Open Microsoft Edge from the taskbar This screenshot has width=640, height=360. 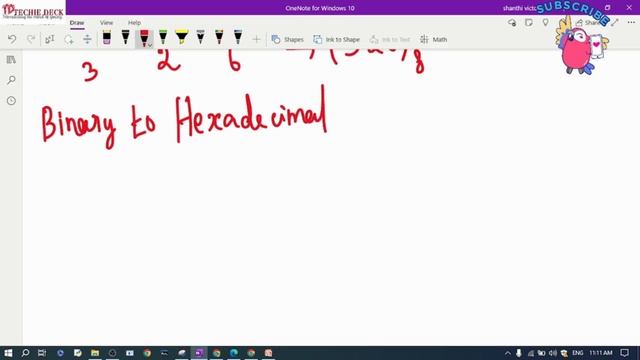(234, 353)
